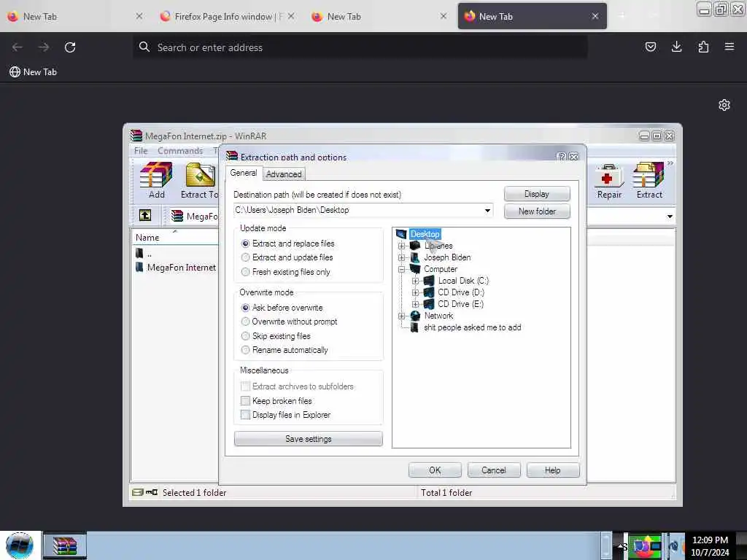Click the dialog help question mark icon

coord(561,157)
